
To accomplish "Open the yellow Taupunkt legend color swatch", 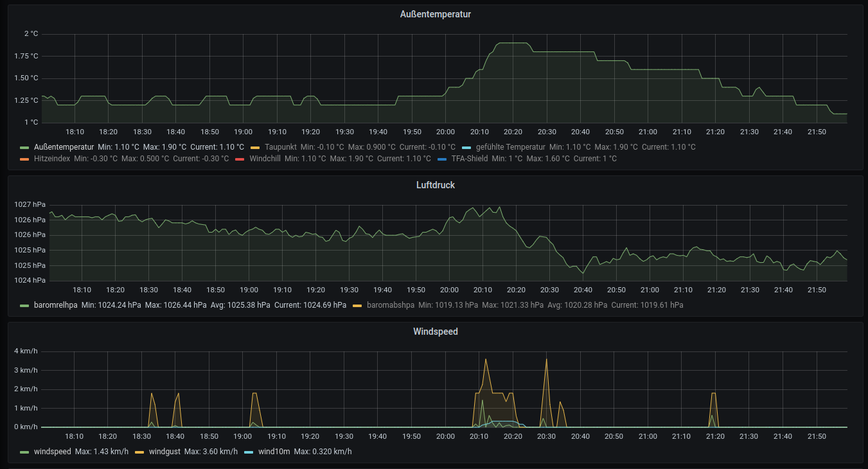I will click(255, 147).
